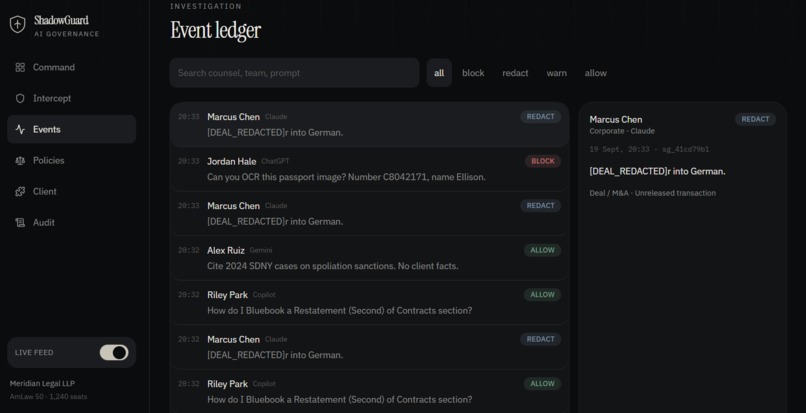The height and width of the screenshot is (413, 806).
Task: Open Jordan Hale's passport OCR event
Action: [x=370, y=169]
